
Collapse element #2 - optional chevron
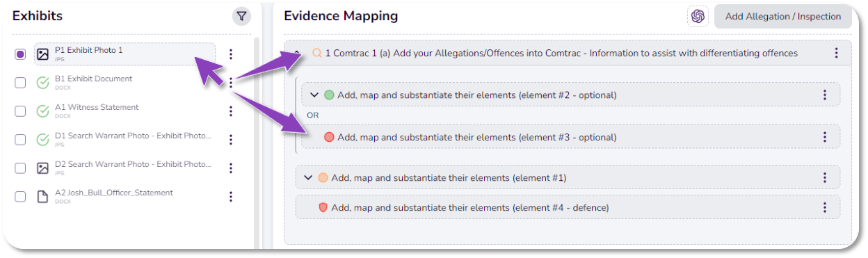(x=314, y=95)
